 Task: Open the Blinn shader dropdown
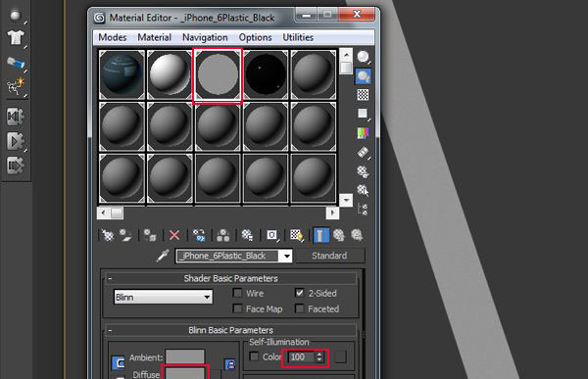click(x=163, y=297)
